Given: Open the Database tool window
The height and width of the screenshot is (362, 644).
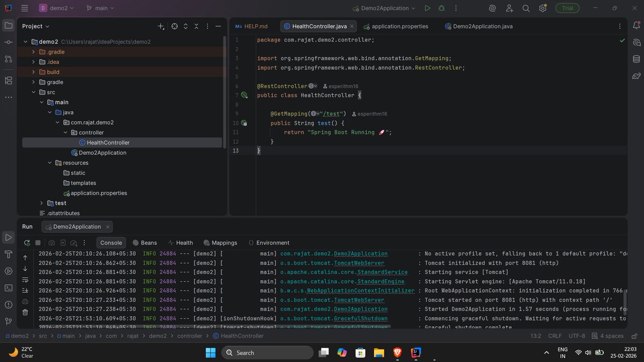Looking at the screenshot, I should pyautogui.click(x=636, y=59).
